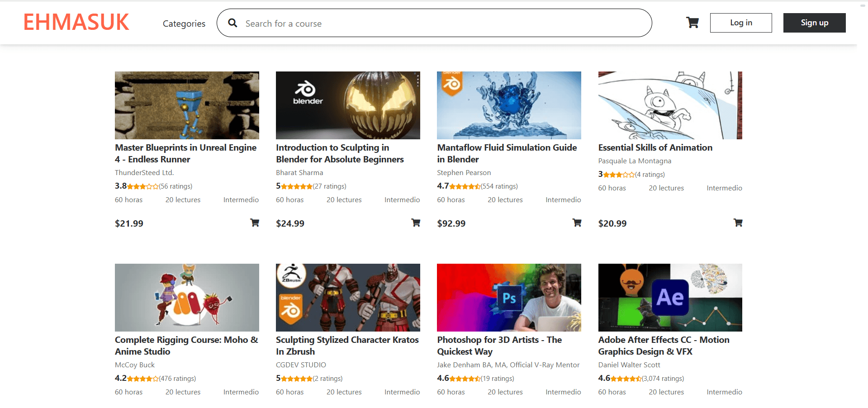Open the Categories menu

tap(184, 24)
